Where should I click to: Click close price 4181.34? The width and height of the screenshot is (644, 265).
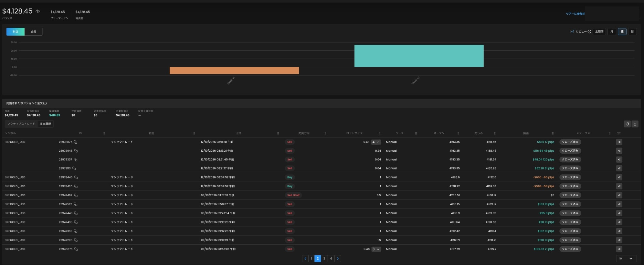[491, 159]
